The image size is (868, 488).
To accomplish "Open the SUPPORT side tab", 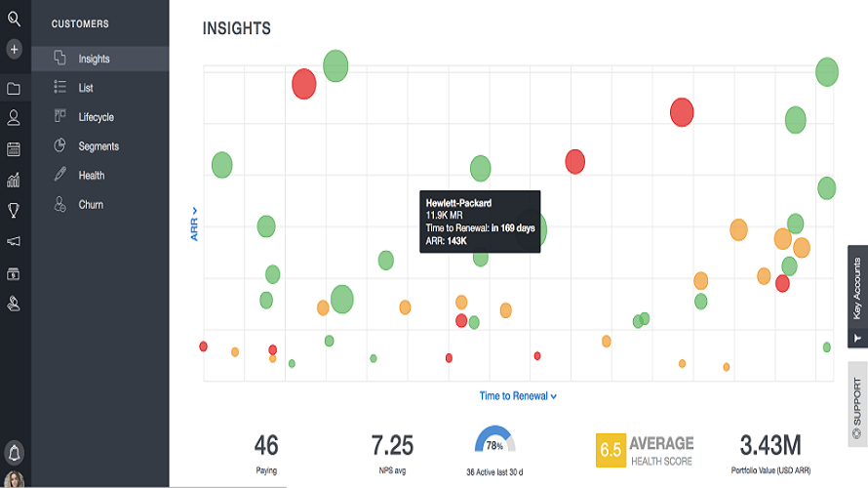I will coord(857,403).
